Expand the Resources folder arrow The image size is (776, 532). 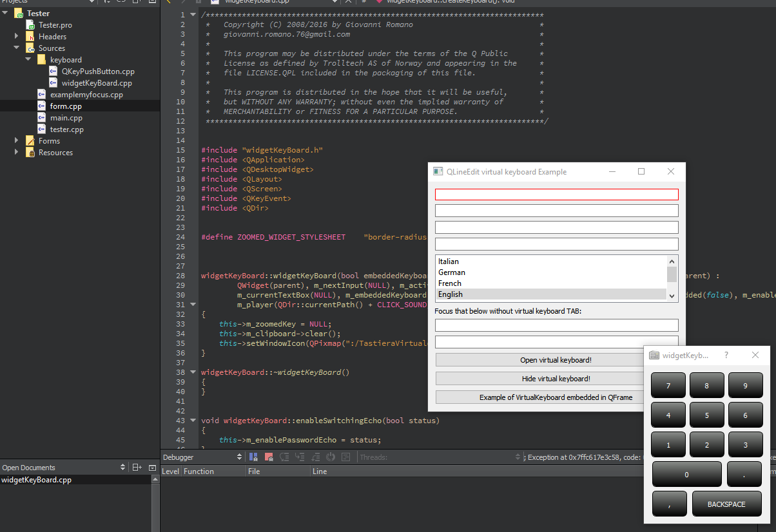pos(17,152)
